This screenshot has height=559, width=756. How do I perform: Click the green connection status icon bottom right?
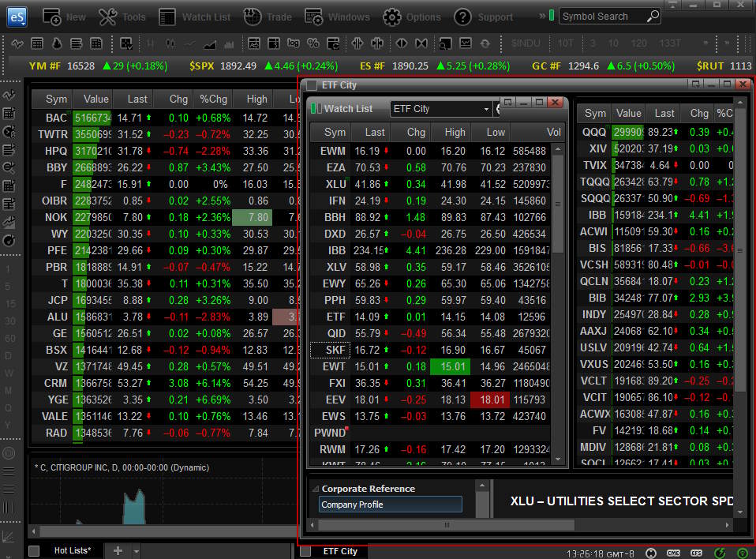pos(742,553)
